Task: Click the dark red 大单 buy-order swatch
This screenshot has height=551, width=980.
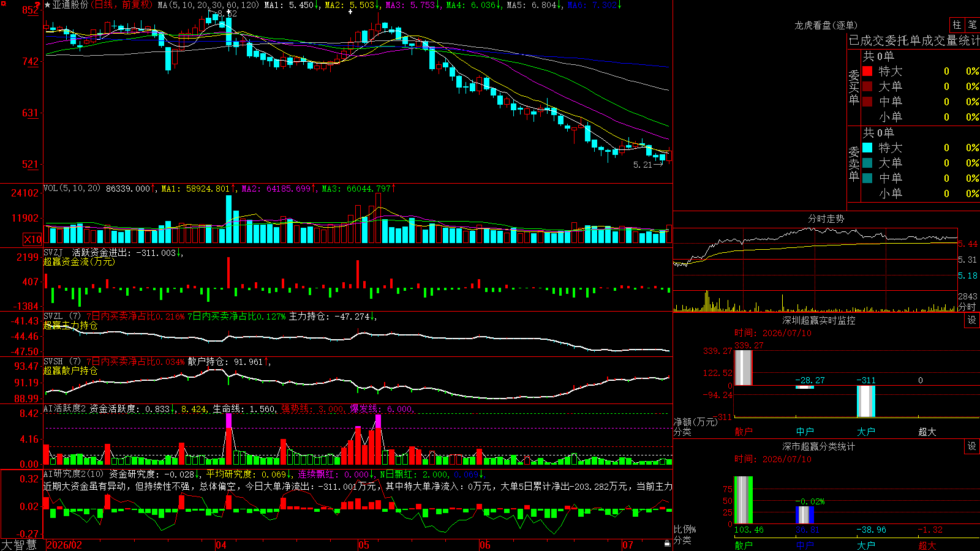Action: click(867, 86)
